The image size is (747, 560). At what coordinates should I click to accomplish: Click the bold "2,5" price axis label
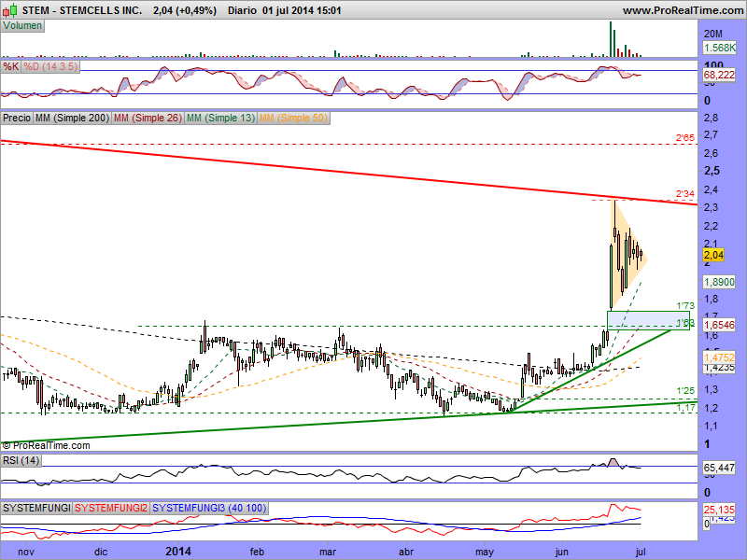pyautogui.click(x=712, y=171)
